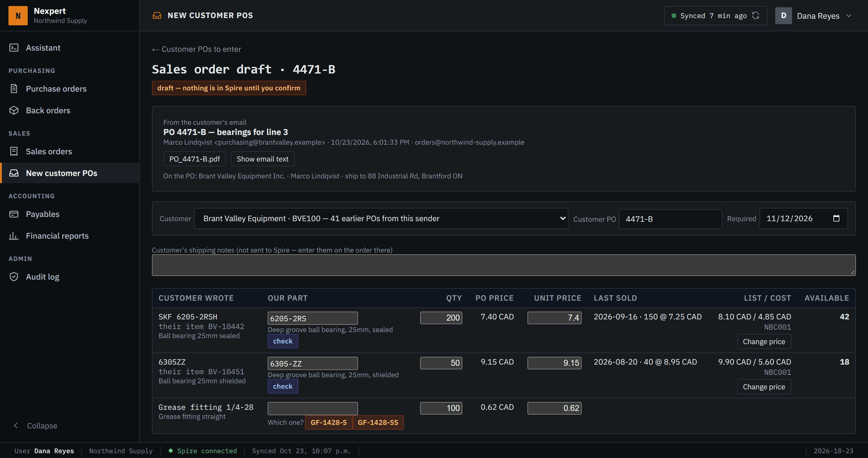This screenshot has height=458, width=868.
Task: Click Change price for the 6305-ZZ row
Action: click(x=763, y=387)
